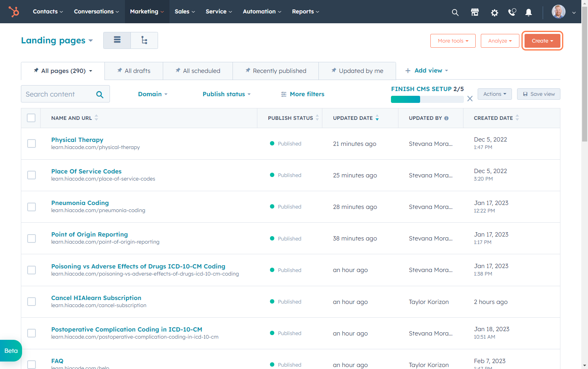Click the HubSpot sprocket logo
588x369 pixels.
[14, 12]
